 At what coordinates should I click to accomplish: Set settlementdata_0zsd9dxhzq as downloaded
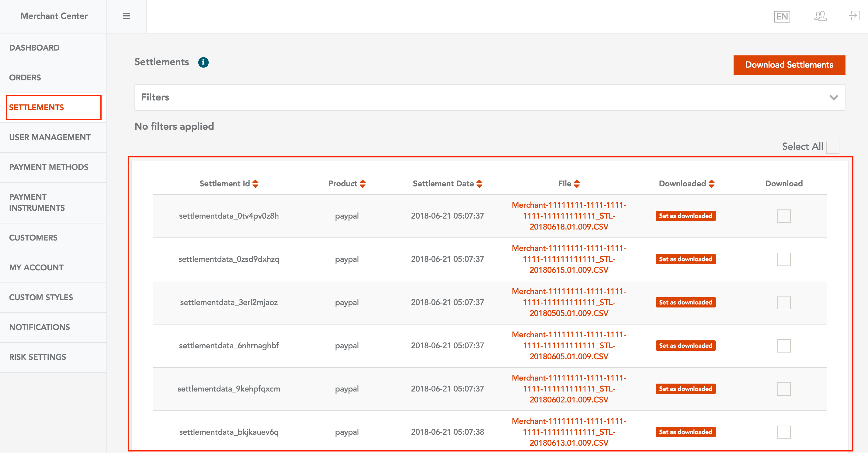[686, 259]
